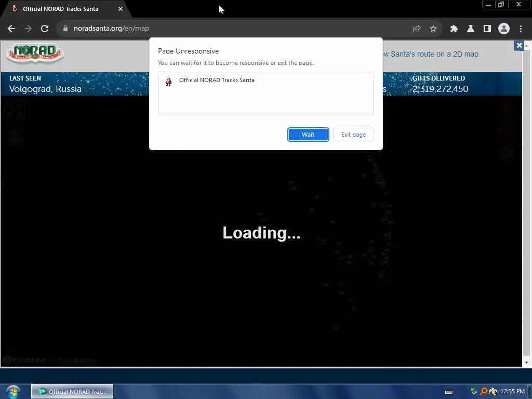Open the Windows Start button
The height and width of the screenshot is (399, 532).
coord(13,392)
